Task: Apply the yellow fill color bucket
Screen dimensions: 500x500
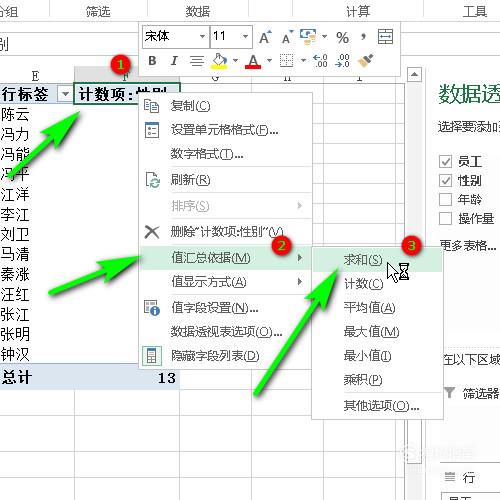Action: coord(219,61)
